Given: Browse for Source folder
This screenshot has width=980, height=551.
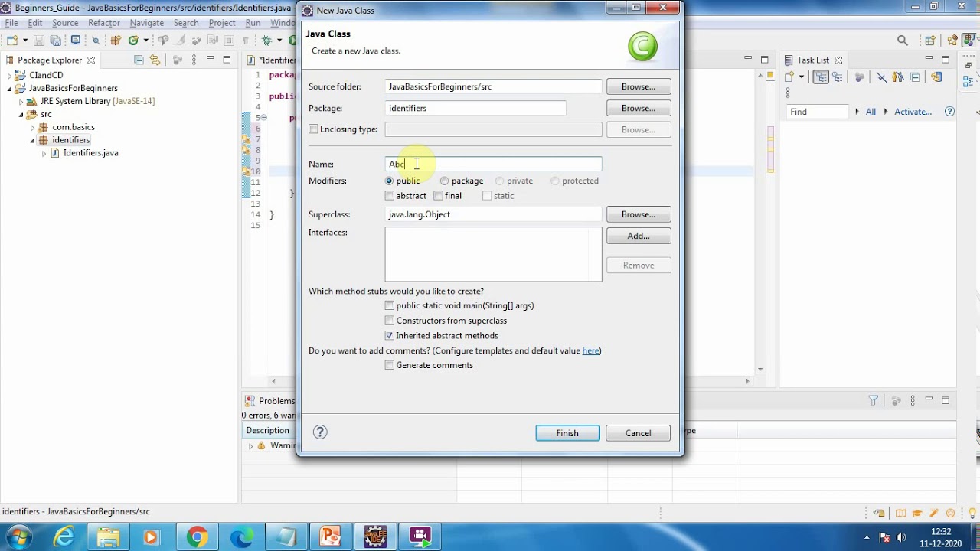Looking at the screenshot, I should 639,86.
